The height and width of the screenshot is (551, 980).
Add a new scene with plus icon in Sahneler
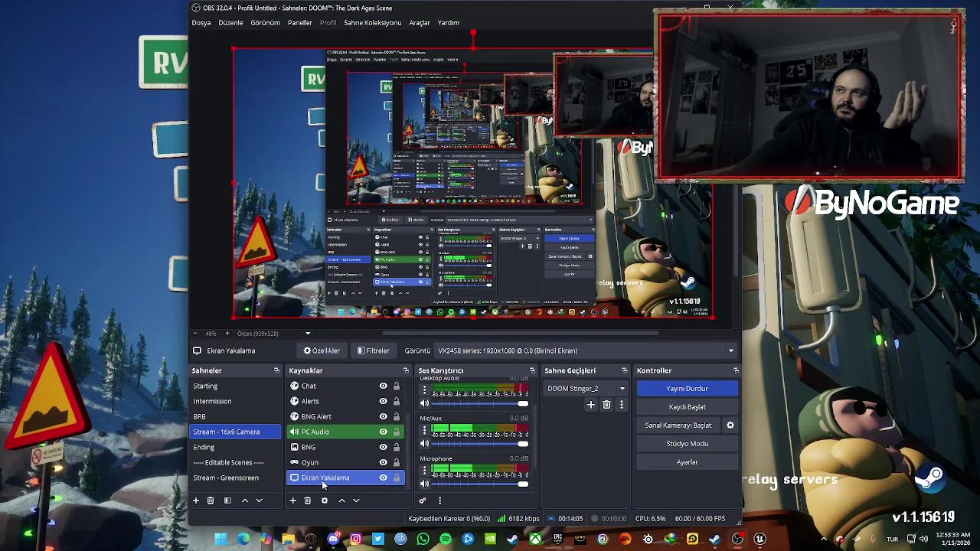coord(196,500)
